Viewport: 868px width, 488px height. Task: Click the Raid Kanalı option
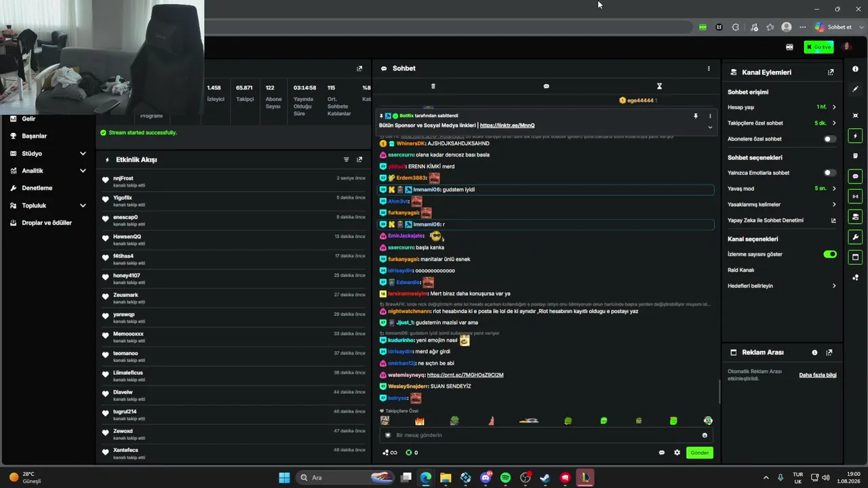coord(741,270)
